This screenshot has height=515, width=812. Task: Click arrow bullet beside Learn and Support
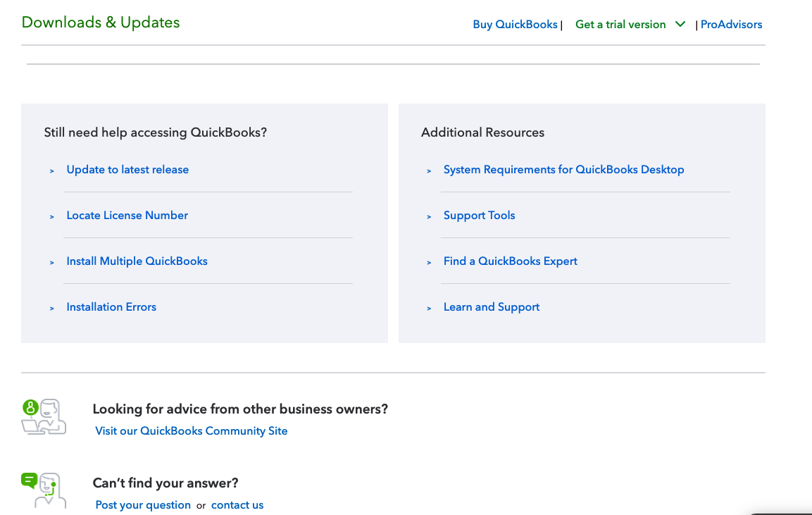[x=429, y=308]
